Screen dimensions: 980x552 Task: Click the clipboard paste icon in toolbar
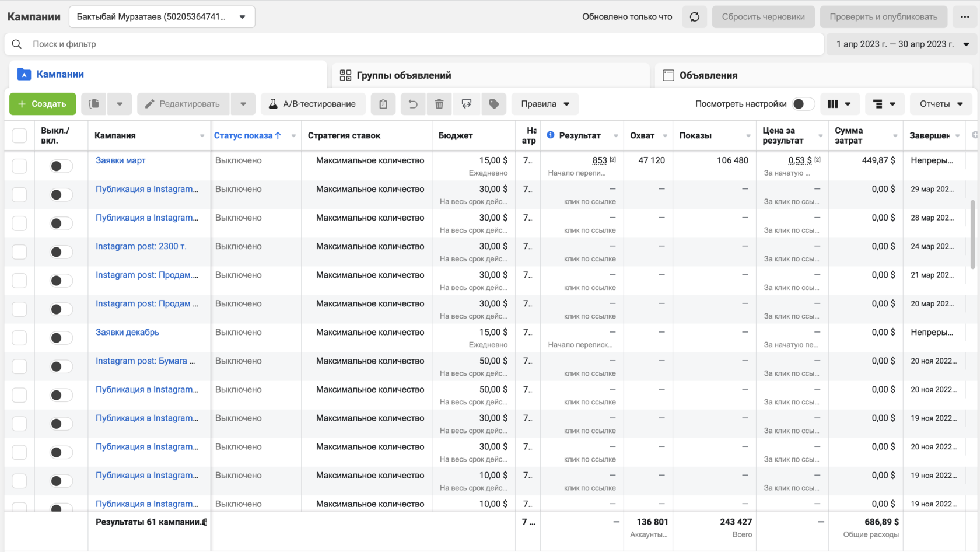coord(383,104)
